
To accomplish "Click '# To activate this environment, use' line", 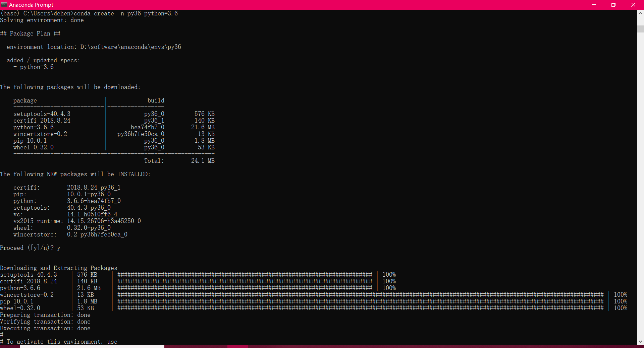I will pyautogui.click(x=59, y=342).
